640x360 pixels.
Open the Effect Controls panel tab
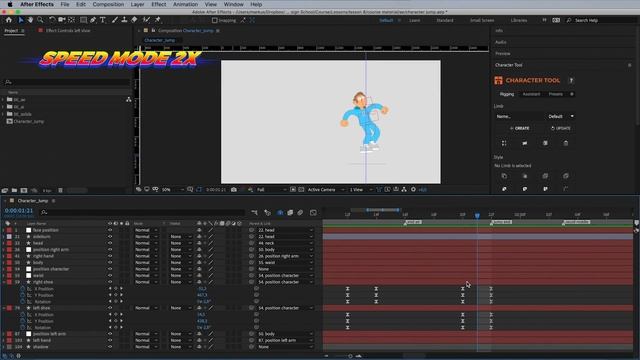[x=68, y=31]
